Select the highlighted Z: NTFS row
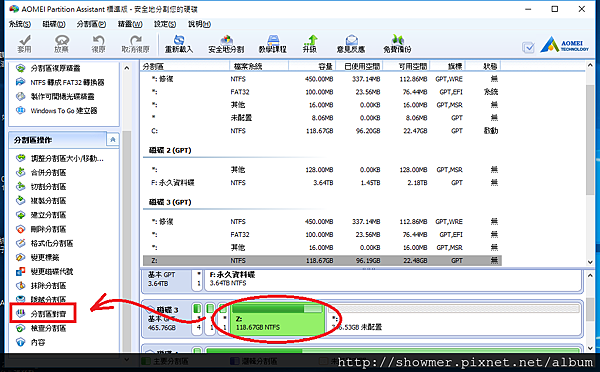 pyautogui.click(x=322, y=261)
